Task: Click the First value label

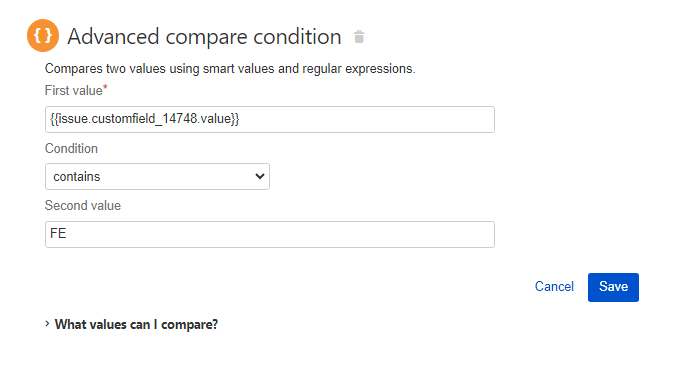Action: click(x=73, y=91)
